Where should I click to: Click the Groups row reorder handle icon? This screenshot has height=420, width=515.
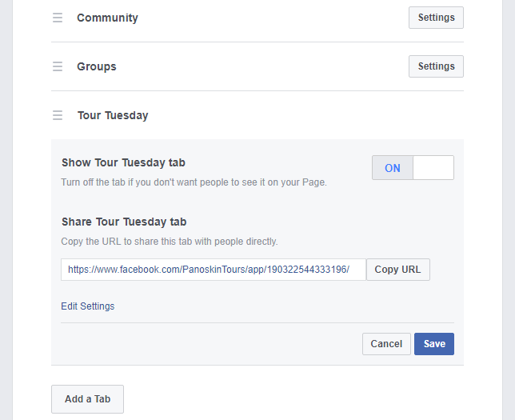click(x=58, y=66)
